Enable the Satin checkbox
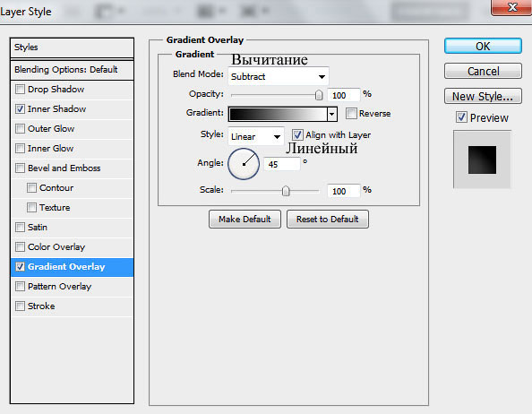This screenshot has width=532, height=414. point(20,227)
